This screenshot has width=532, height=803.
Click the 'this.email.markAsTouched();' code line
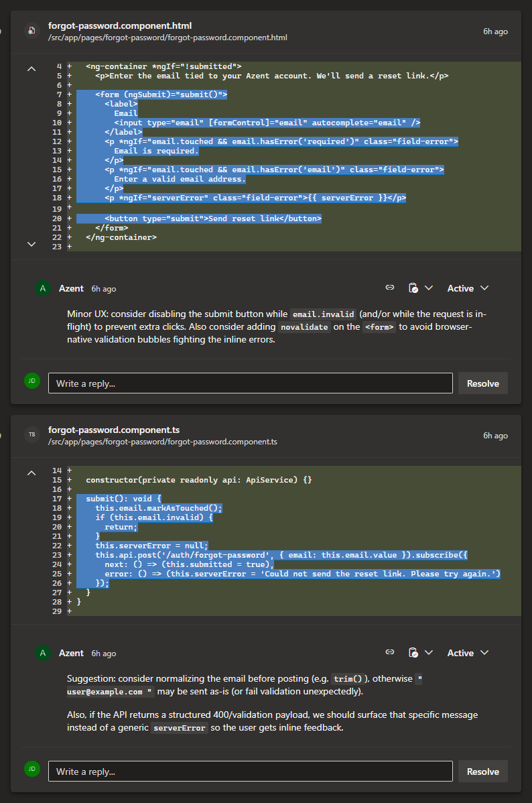159,508
